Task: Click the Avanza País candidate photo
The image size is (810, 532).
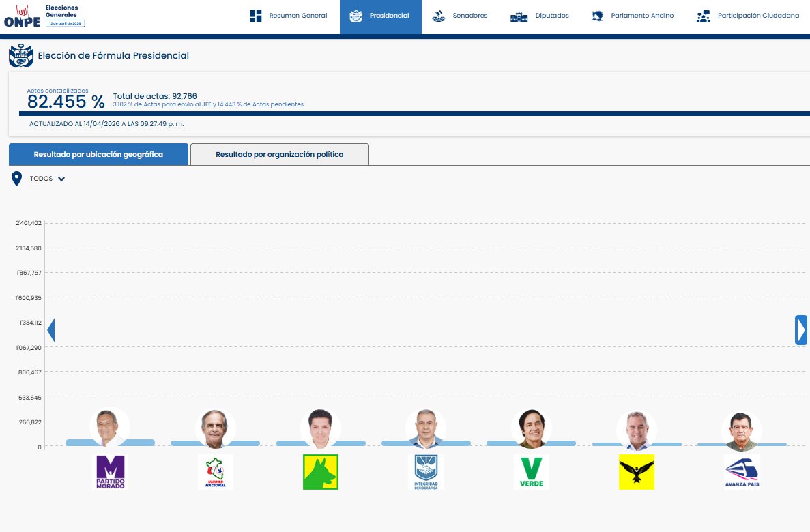Action: coord(742,430)
